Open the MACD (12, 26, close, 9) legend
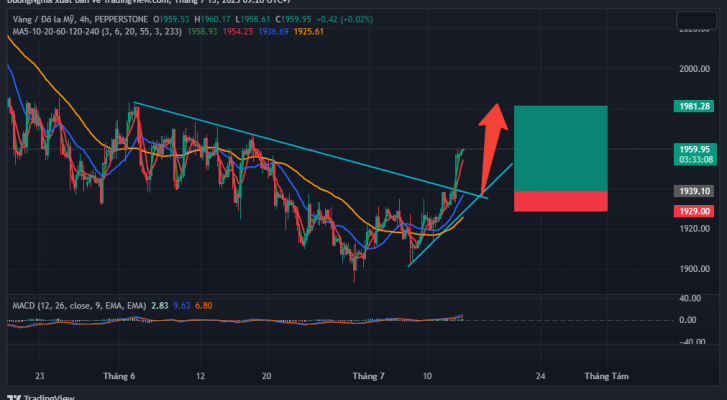727x400 pixels. tap(79, 305)
